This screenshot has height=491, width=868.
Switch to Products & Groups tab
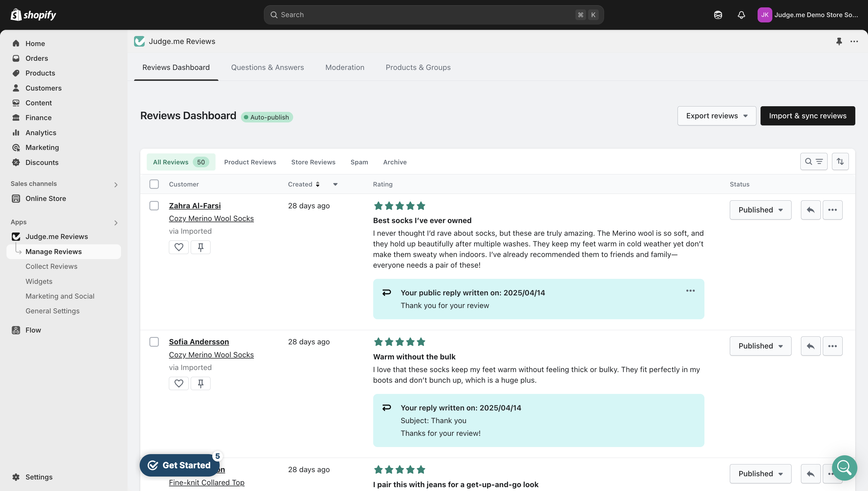point(418,68)
